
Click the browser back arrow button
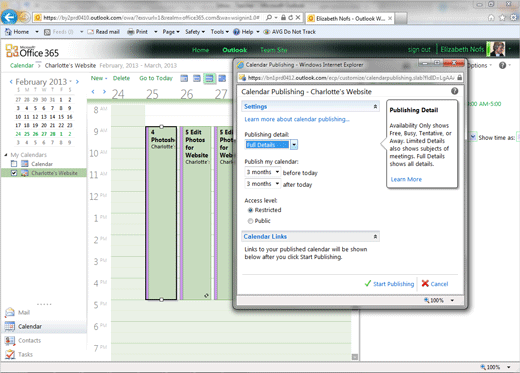[x=9, y=17]
